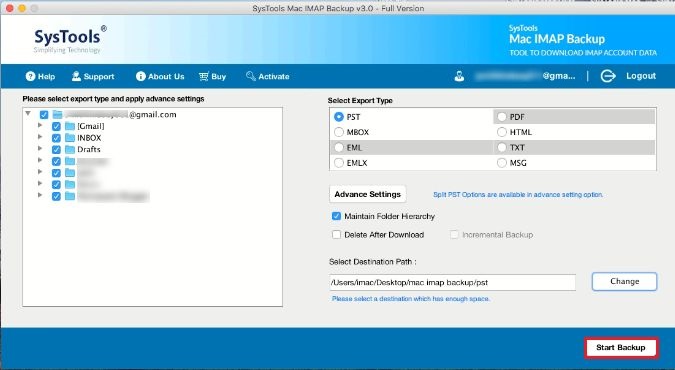Expand the INBOX folder
Image resolution: width=675 pixels, height=370 pixels.
click(x=40, y=137)
